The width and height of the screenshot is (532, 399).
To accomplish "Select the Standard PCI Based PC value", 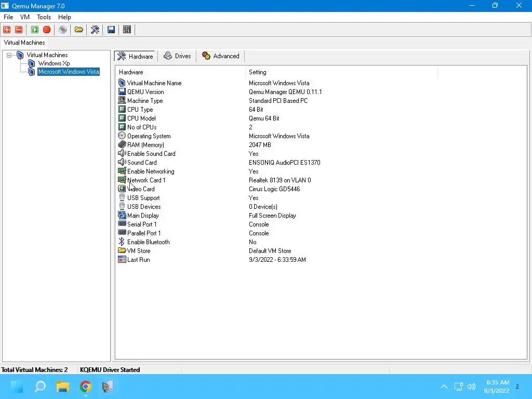I will pyautogui.click(x=278, y=101).
